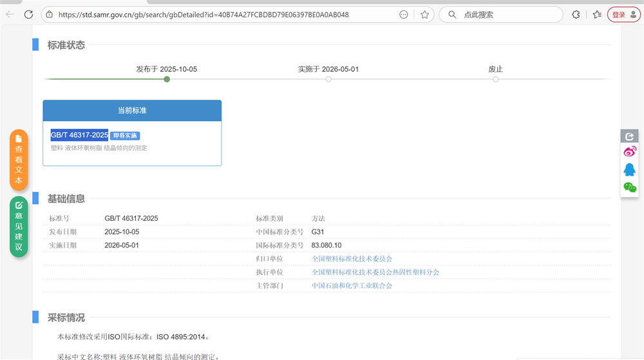Open the 中国石油和化学工业联合会 link
The height and width of the screenshot is (360, 644).
[352, 286]
